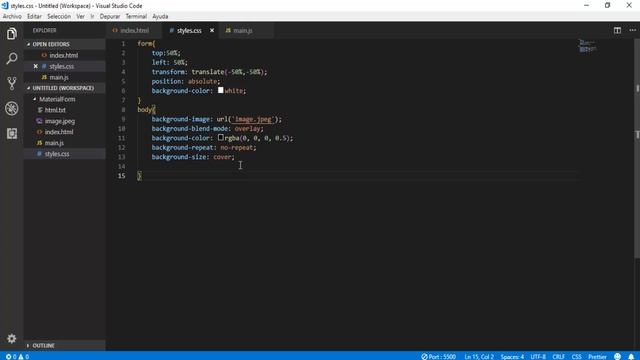Viewport: 640px width, 360px height.
Task: Open the Selección menu
Action: click(59, 16)
